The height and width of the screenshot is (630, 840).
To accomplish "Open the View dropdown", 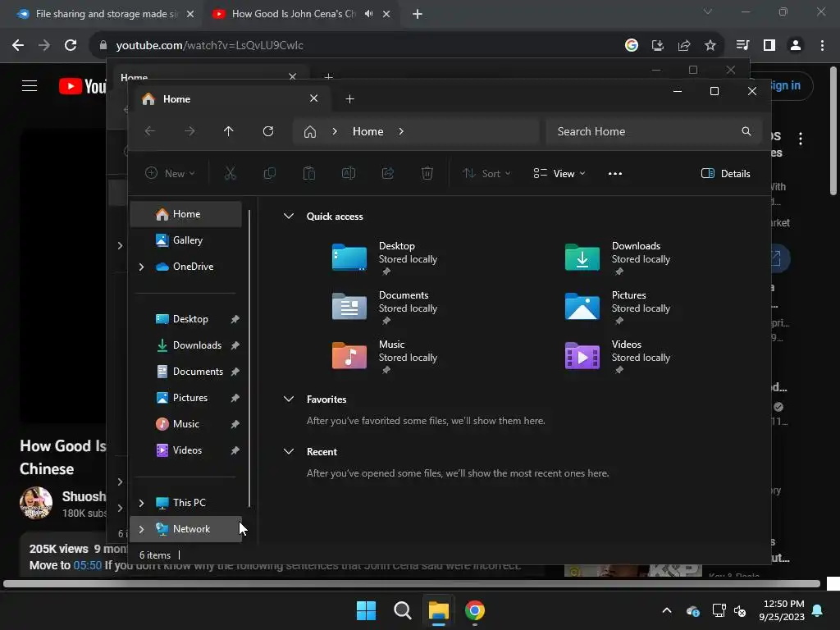I will tap(559, 174).
